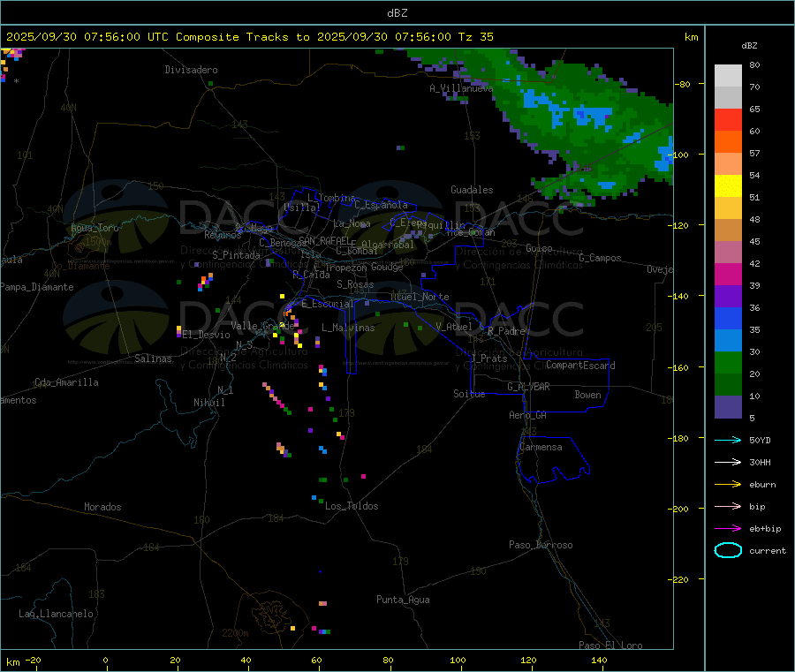The width and height of the screenshot is (795, 672).
Task: Click the 50YD cyan arrow legend icon
Action: point(728,440)
